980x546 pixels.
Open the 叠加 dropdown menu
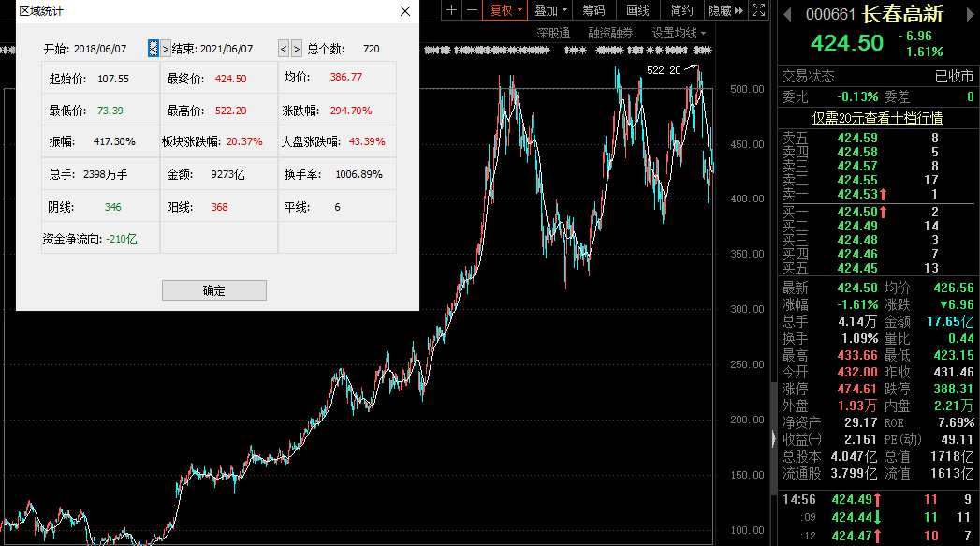click(550, 10)
